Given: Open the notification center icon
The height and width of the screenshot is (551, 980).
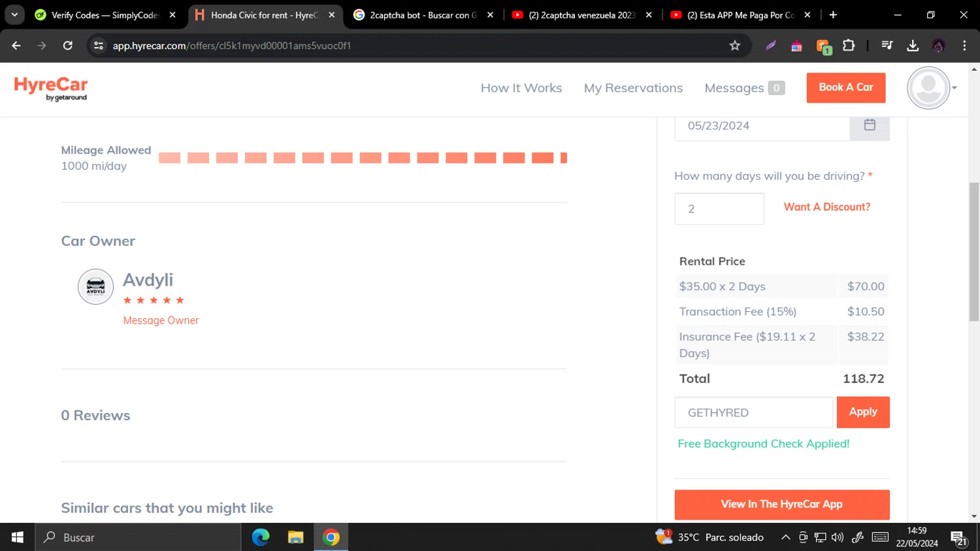Looking at the screenshot, I should (x=959, y=538).
